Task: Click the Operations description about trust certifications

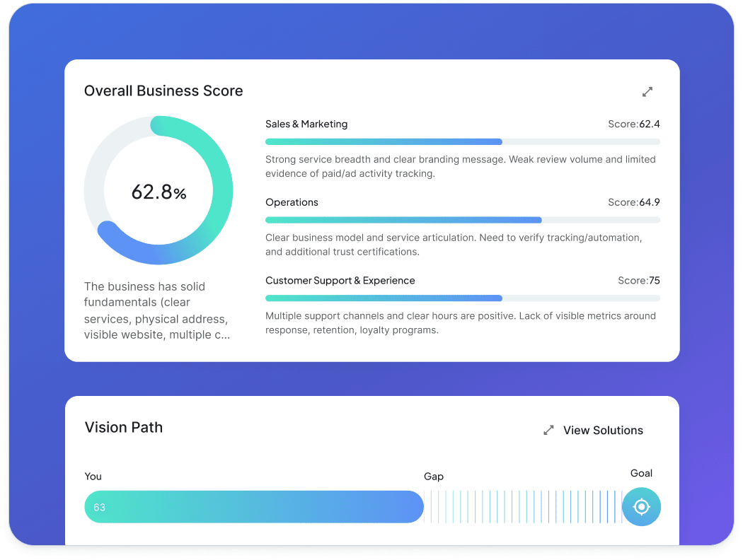Action: point(454,245)
